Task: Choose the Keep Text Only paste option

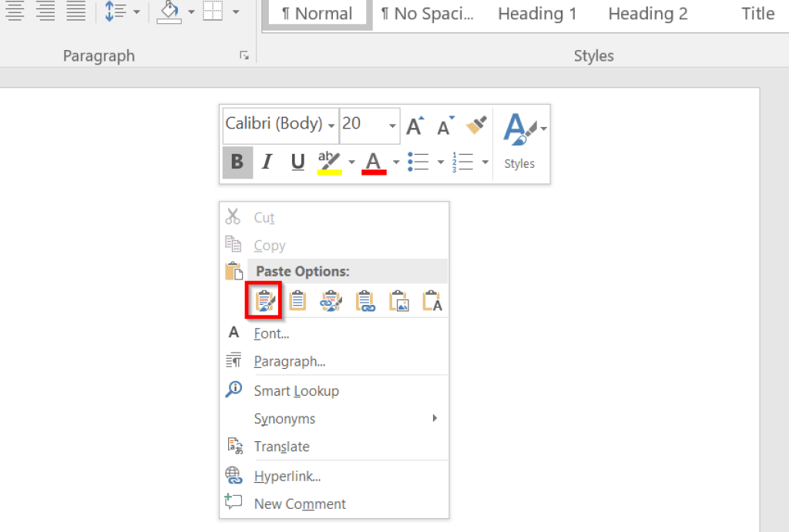Action: (432, 300)
